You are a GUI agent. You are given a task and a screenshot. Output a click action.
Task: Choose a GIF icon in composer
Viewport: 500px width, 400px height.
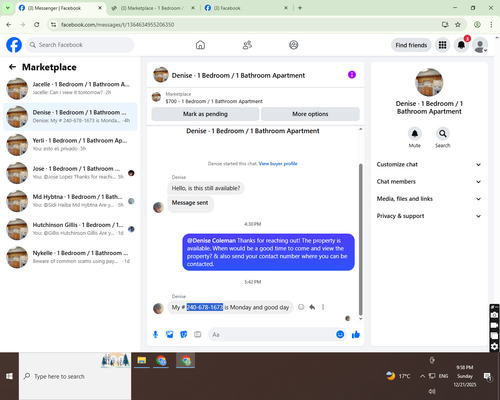198,334
